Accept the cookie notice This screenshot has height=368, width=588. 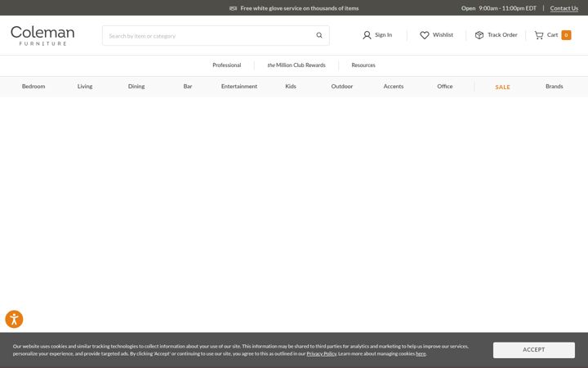(x=533, y=350)
